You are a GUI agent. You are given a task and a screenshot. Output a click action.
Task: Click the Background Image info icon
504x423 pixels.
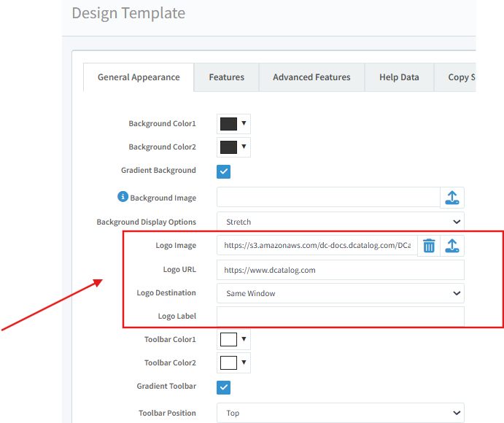[123, 197]
